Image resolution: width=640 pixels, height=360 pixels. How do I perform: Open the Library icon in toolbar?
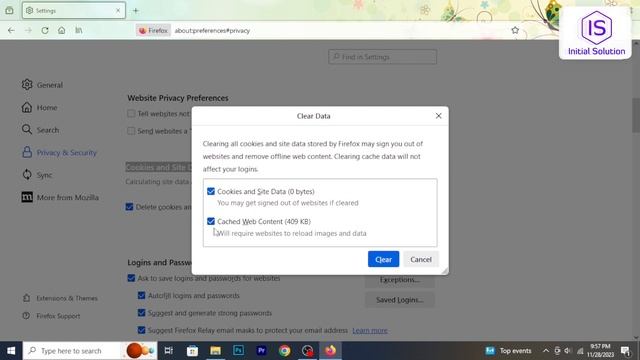[79, 31]
